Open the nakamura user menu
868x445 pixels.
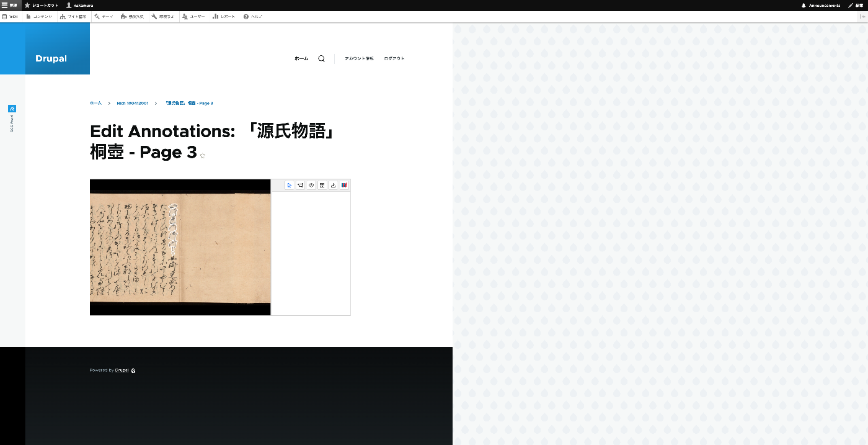coord(80,5)
